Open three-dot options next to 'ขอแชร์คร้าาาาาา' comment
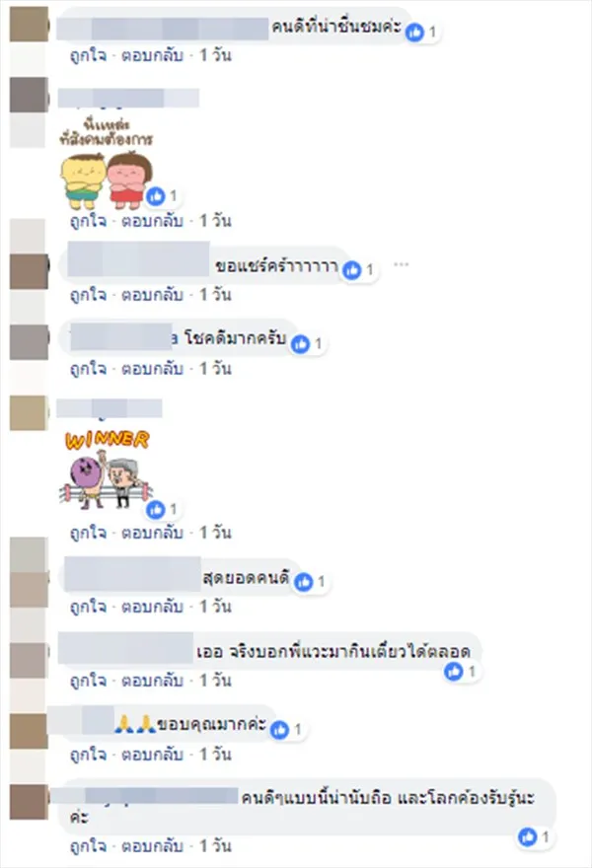Image resolution: width=592 pixels, height=868 pixels. click(x=401, y=264)
